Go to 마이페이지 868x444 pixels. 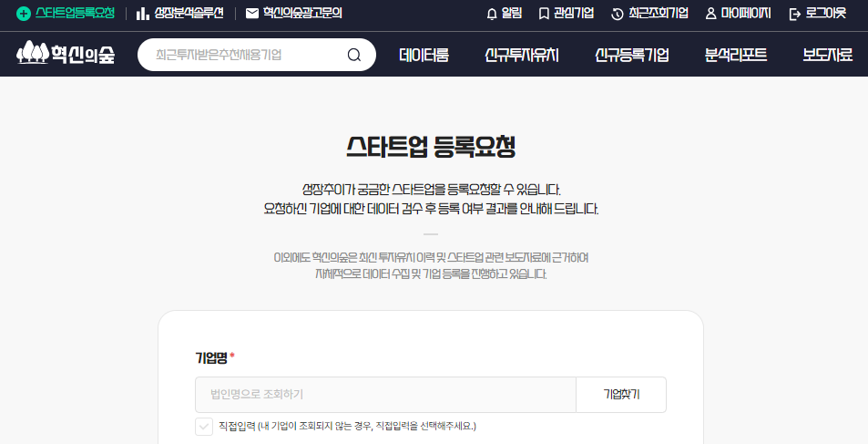coord(746,14)
